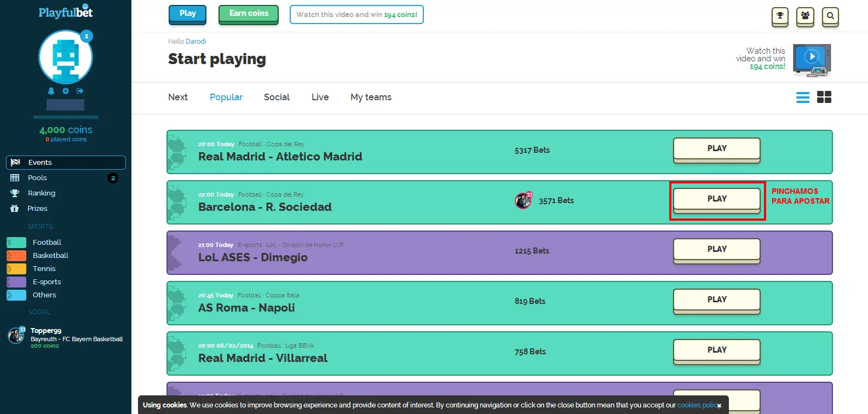The height and width of the screenshot is (414, 868).
Task: Open the Next events tab
Action: tap(178, 97)
